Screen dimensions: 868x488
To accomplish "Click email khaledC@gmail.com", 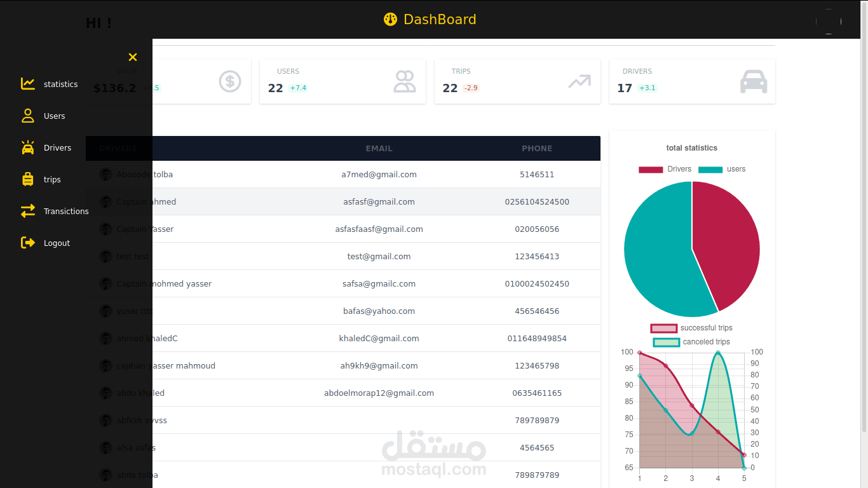I will coord(379,339).
